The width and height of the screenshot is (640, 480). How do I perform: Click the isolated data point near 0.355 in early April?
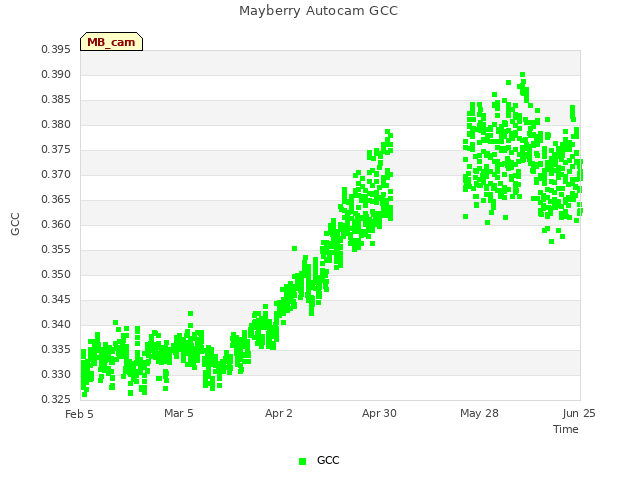(x=295, y=249)
